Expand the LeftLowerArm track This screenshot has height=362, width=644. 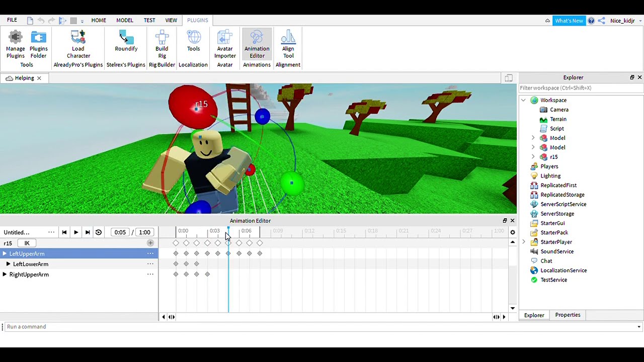[x=8, y=264]
